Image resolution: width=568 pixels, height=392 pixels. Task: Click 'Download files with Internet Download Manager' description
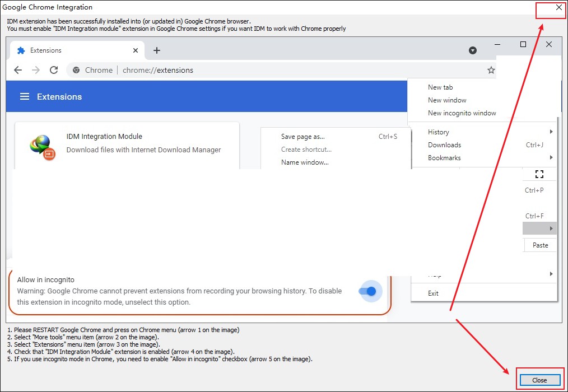click(x=143, y=150)
